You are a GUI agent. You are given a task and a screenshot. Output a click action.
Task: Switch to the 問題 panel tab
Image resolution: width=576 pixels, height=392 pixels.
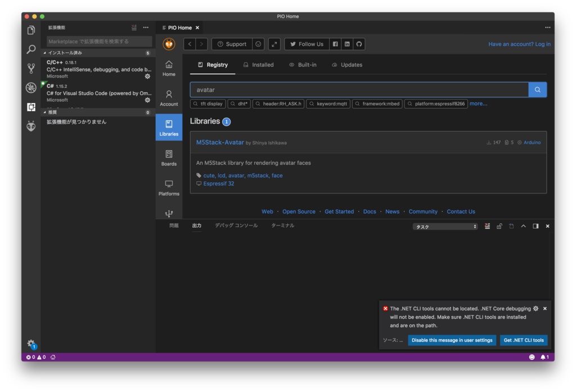[174, 226]
